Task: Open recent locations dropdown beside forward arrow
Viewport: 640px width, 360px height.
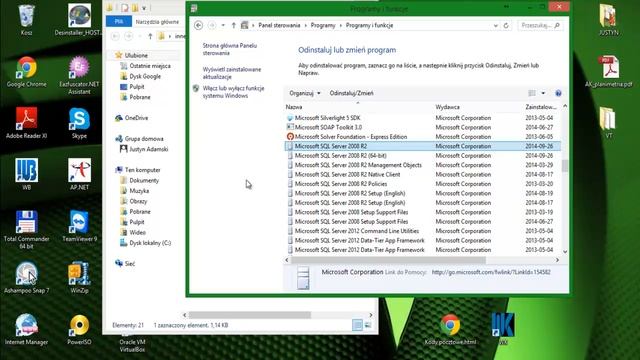Action: [x=223, y=25]
